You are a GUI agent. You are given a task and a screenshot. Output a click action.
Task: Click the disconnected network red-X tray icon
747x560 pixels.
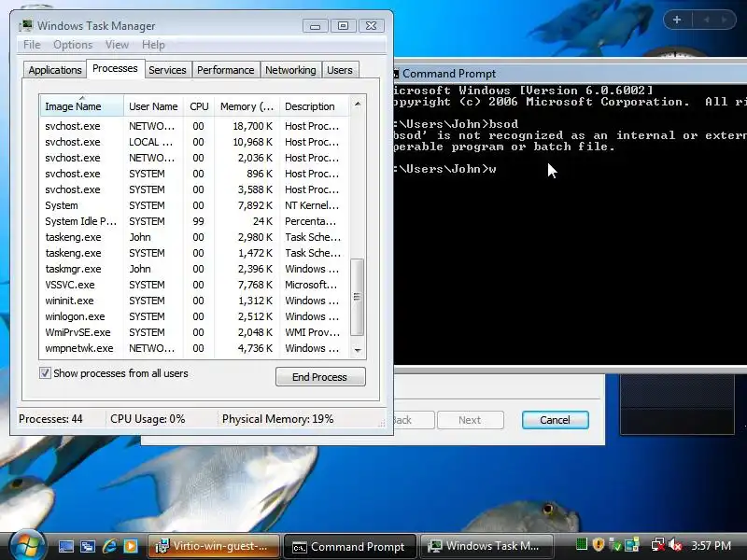click(x=658, y=544)
